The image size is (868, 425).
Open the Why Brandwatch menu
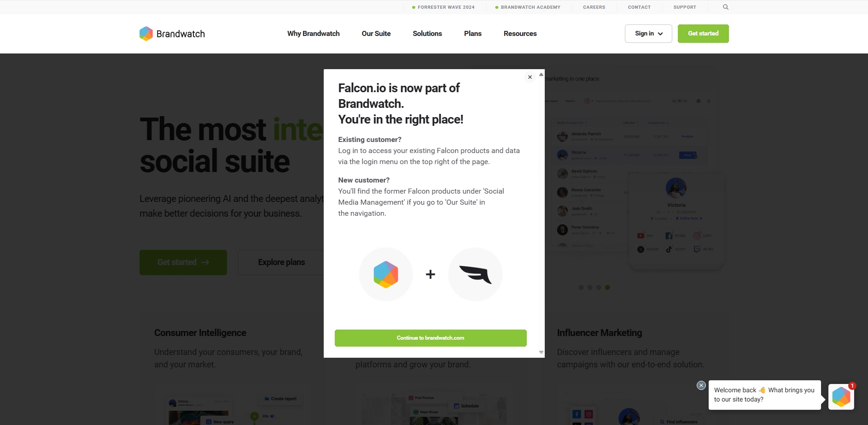(x=314, y=34)
